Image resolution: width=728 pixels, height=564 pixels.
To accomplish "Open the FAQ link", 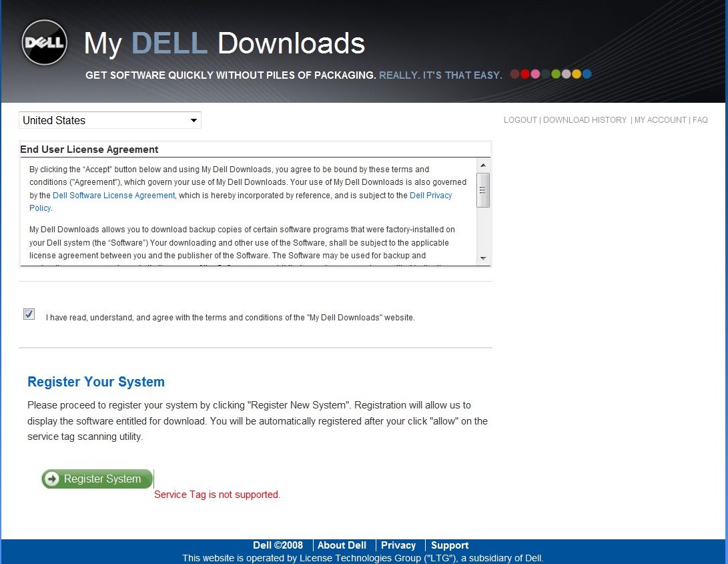I will pyautogui.click(x=700, y=120).
